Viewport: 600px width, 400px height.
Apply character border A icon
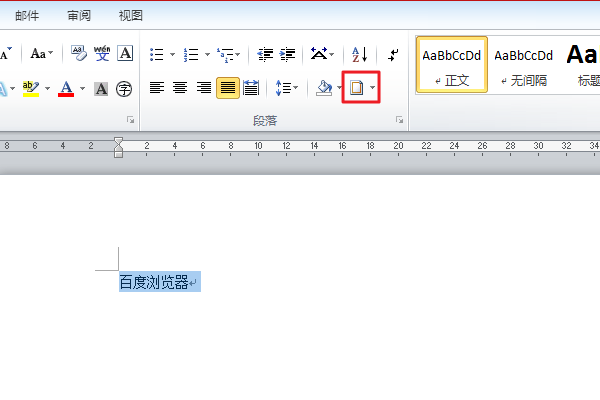coord(125,53)
